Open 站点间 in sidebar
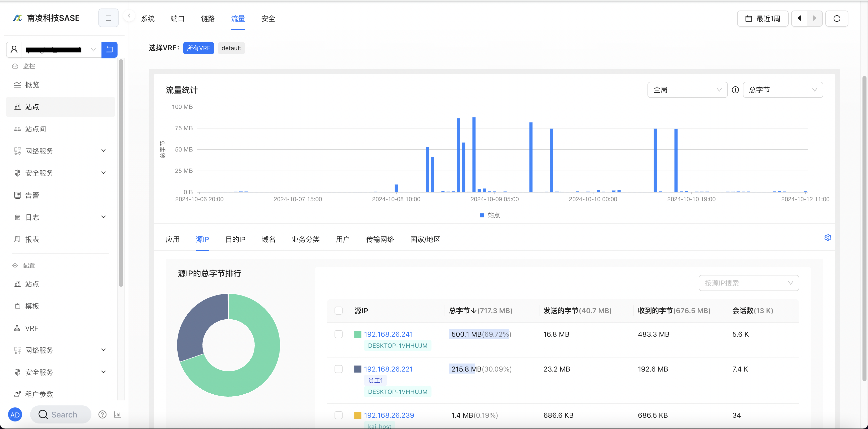The width and height of the screenshot is (868, 429). pos(61,129)
